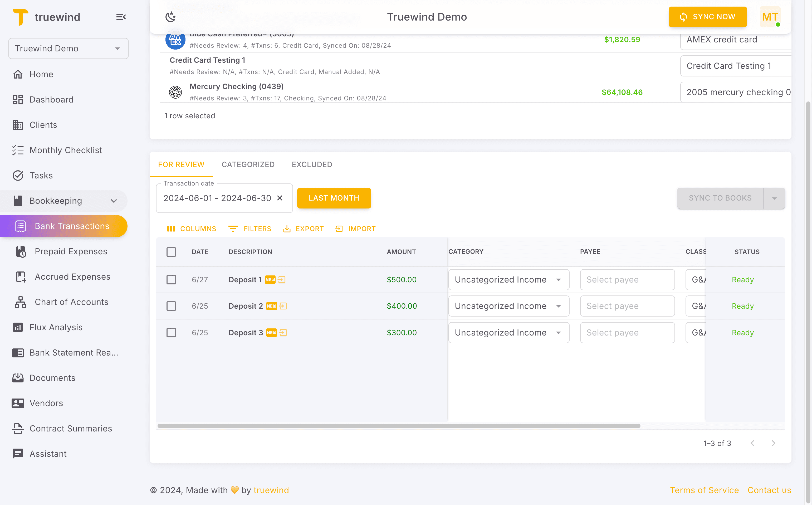The height and width of the screenshot is (505, 812).
Task: Click the Sync Now button
Action: [x=707, y=17]
